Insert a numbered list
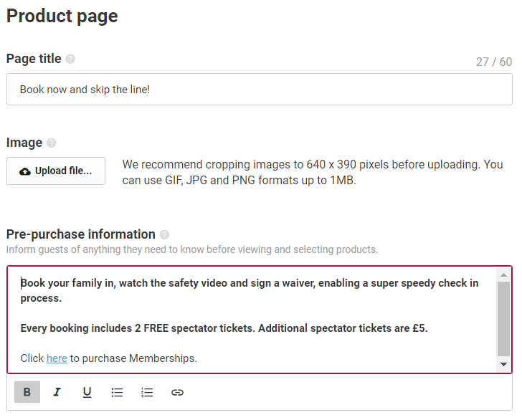Screen dimensions: 522x420 (147, 392)
